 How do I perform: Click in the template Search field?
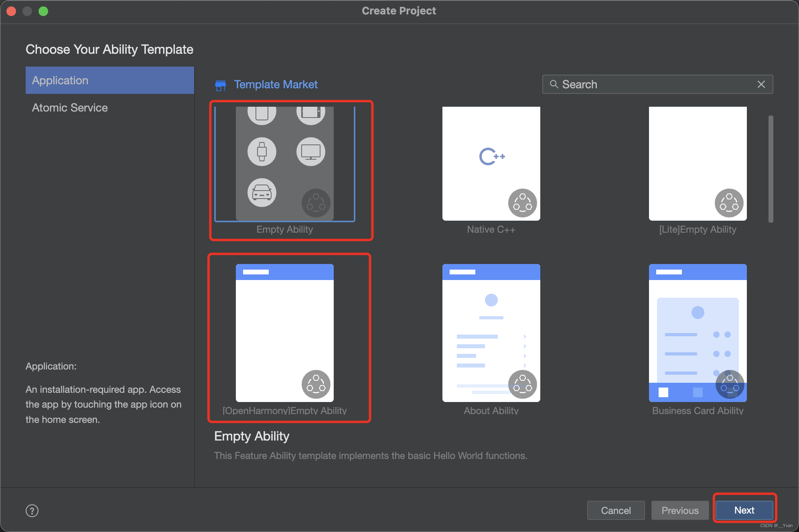[x=654, y=84]
